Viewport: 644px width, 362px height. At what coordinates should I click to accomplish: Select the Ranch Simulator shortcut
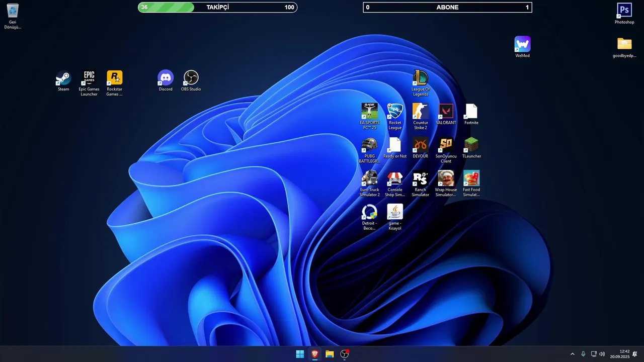pyautogui.click(x=421, y=184)
